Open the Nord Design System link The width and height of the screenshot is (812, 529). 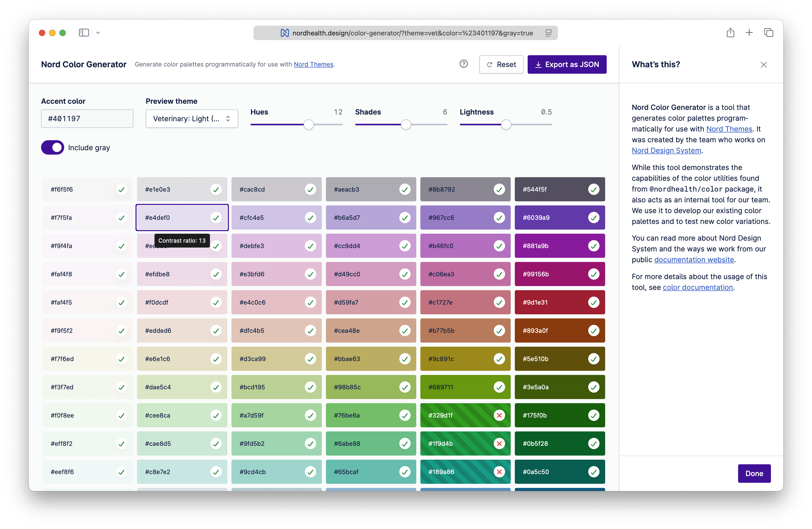point(666,150)
